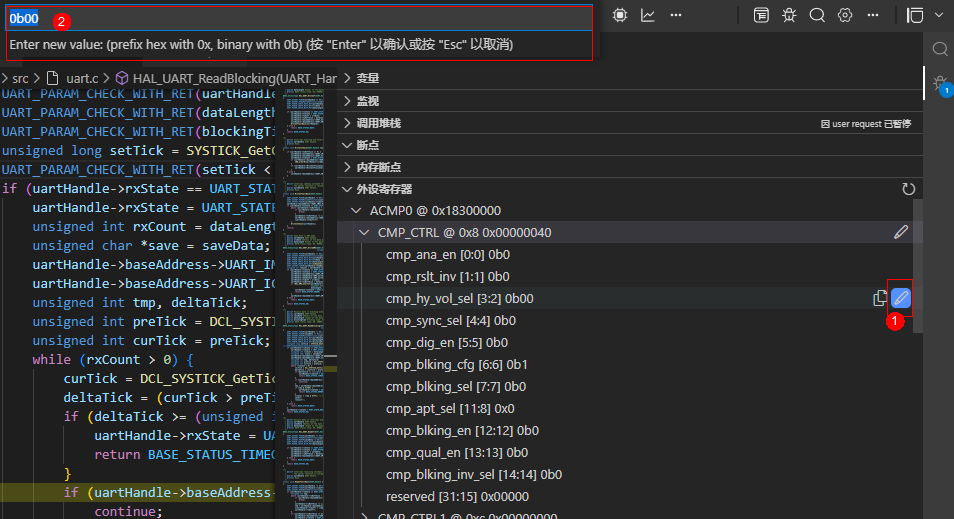Select HAL_UART_ReadBlocking in the breadcrumb
The height and width of the screenshot is (519, 954).
234,78
